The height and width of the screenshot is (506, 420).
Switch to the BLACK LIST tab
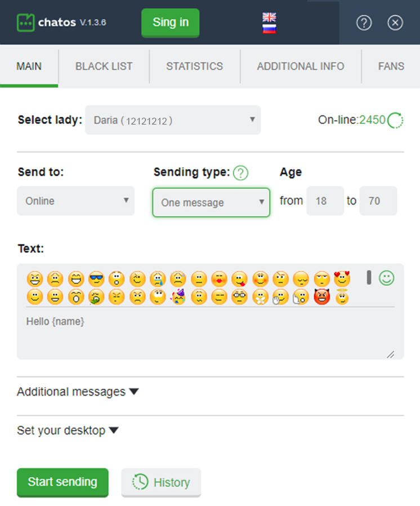[104, 66]
